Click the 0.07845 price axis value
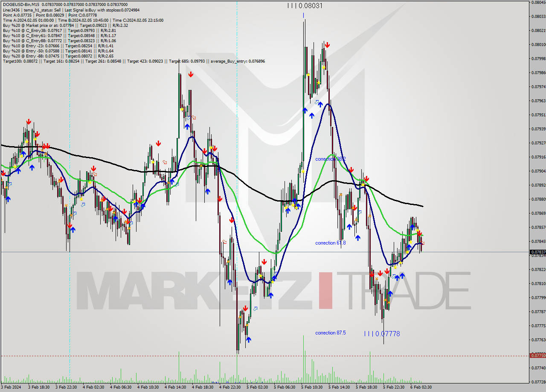The width and height of the screenshot is (546, 392). pyautogui.click(x=538, y=242)
